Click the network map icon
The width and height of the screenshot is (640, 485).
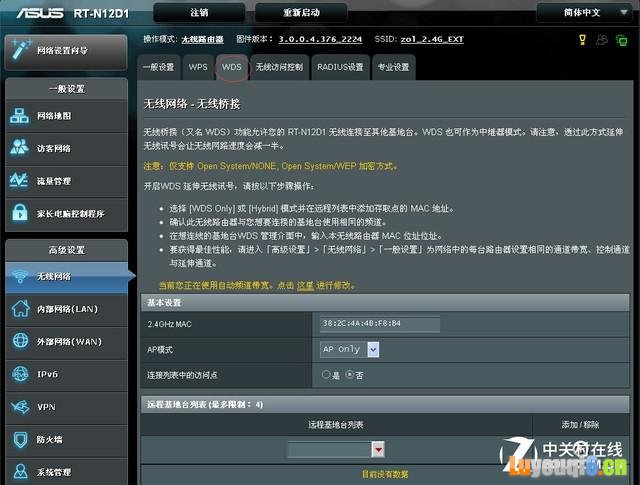(19, 116)
